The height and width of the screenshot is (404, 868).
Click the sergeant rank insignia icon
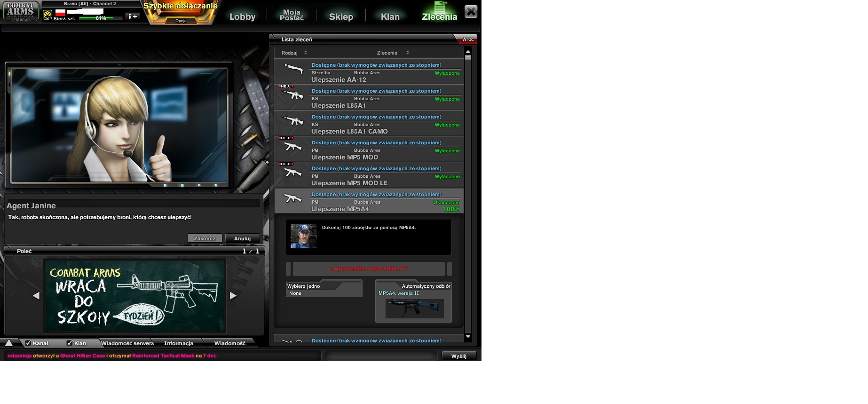47,15
